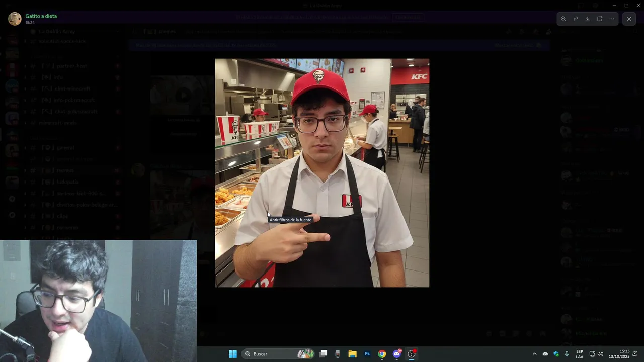Click the enlarged KFC employee image
Image resolution: width=644 pixels, height=362 pixels.
322,173
